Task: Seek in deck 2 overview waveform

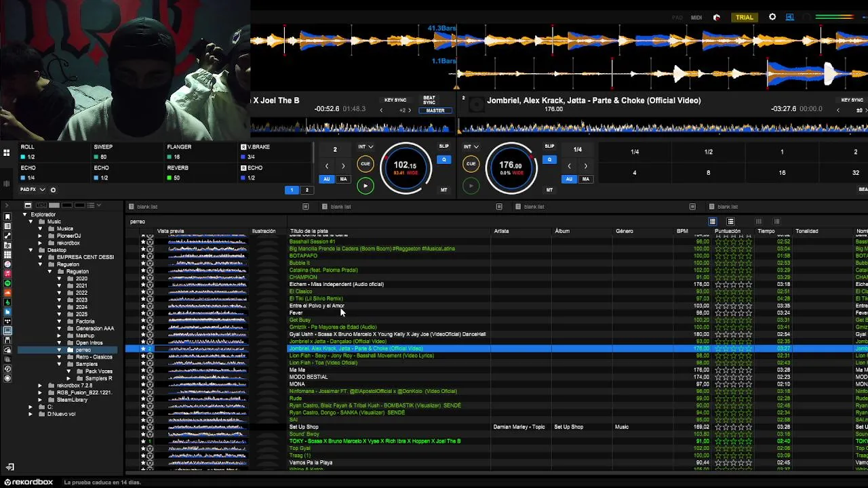Action: 663,127
